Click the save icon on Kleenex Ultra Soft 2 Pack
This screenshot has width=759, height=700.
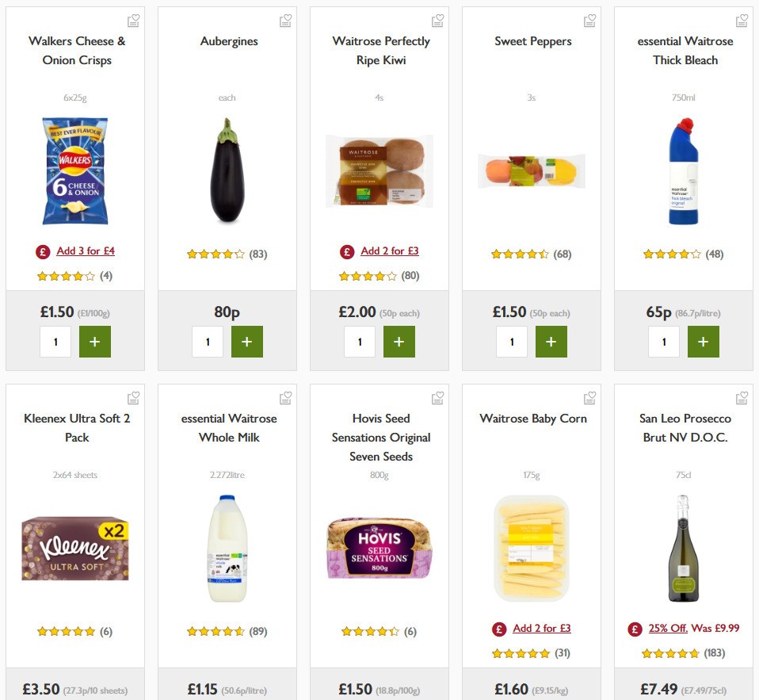pyautogui.click(x=133, y=397)
